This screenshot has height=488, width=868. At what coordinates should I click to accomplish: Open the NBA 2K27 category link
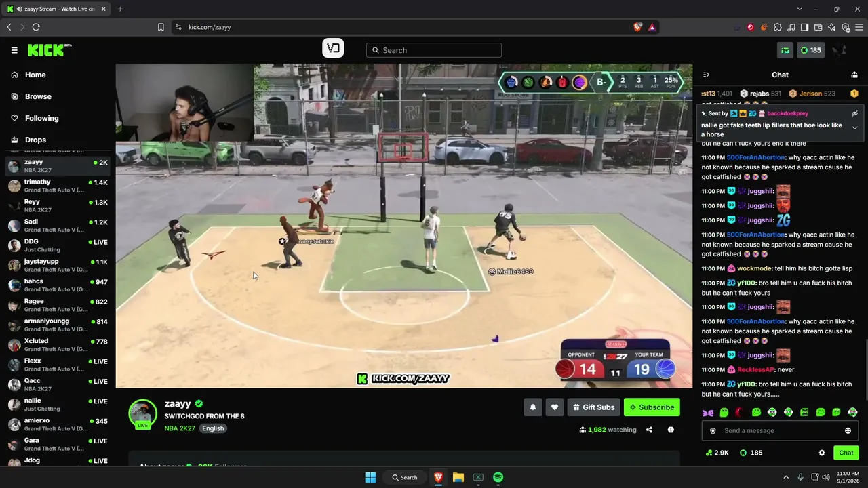pyautogui.click(x=180, y=428)
